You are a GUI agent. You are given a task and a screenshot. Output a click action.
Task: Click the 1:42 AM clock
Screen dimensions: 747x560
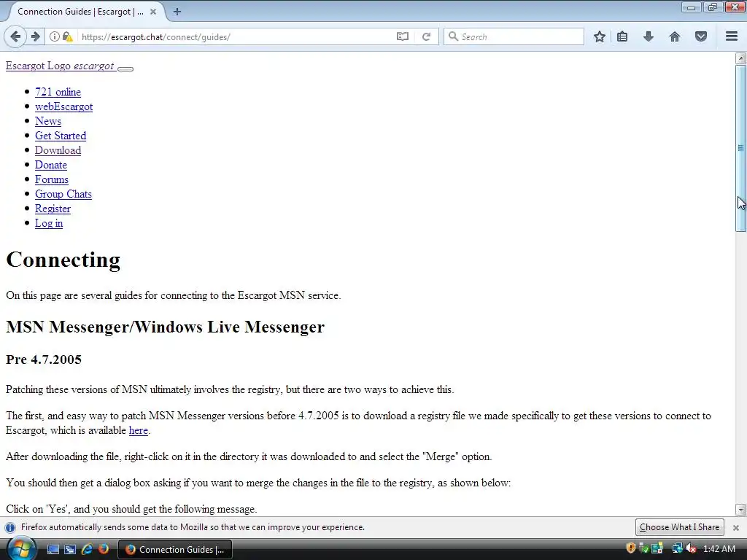tap(719, 548)
